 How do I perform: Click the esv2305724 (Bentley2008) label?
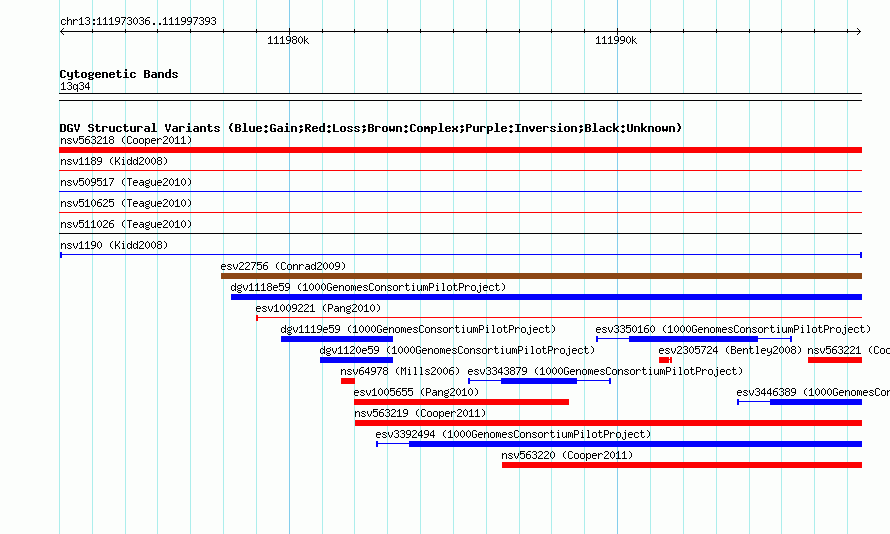[x=730, y=350]
